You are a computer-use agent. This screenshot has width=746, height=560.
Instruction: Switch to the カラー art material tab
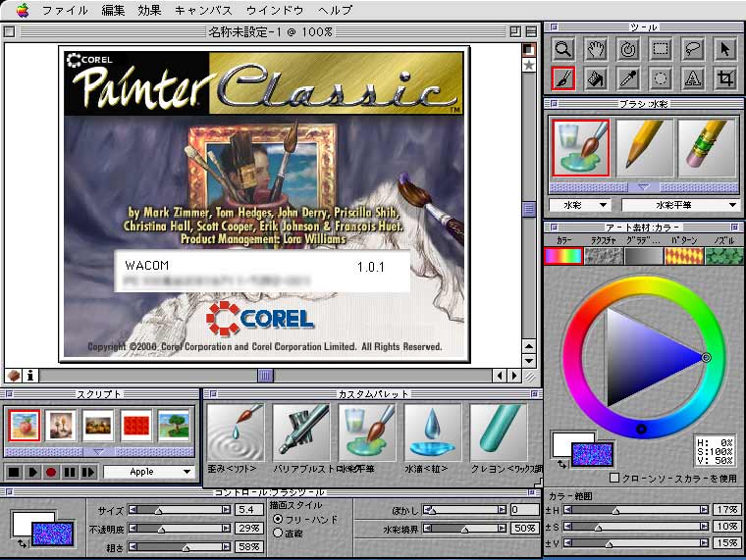[563, 256]
